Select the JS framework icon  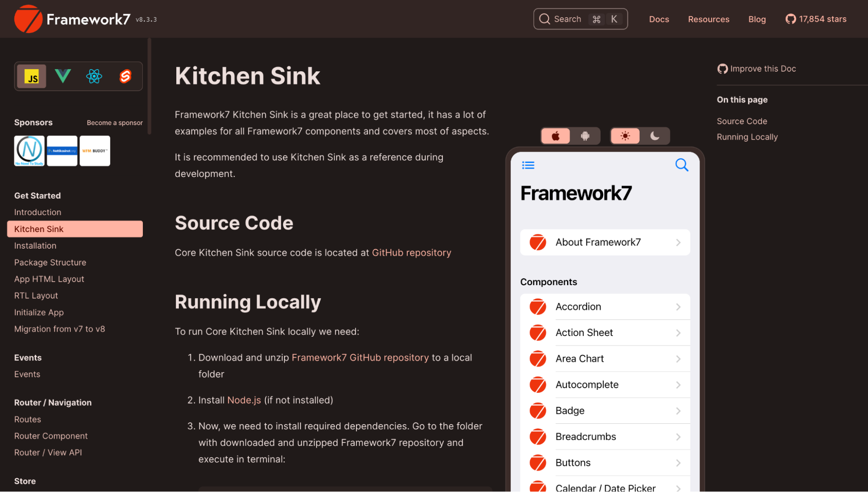click(x=32, y=76)
